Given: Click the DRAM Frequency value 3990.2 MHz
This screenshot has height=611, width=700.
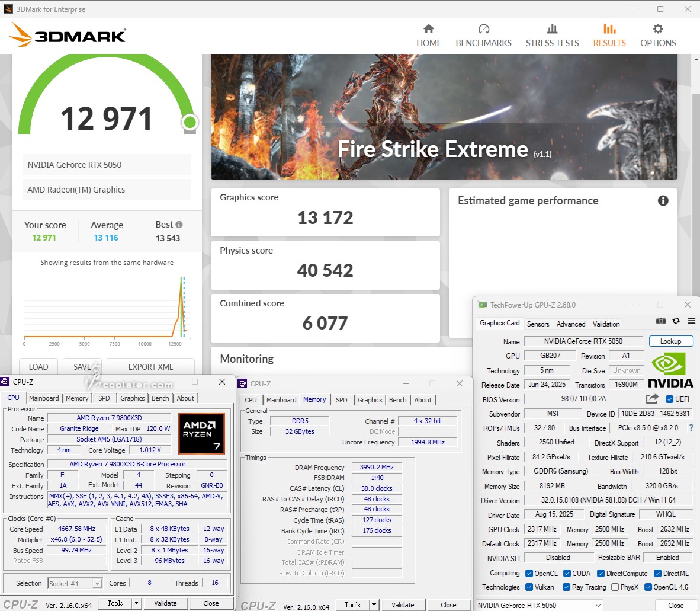Looking at the screenshot, I should click(377, 467).
